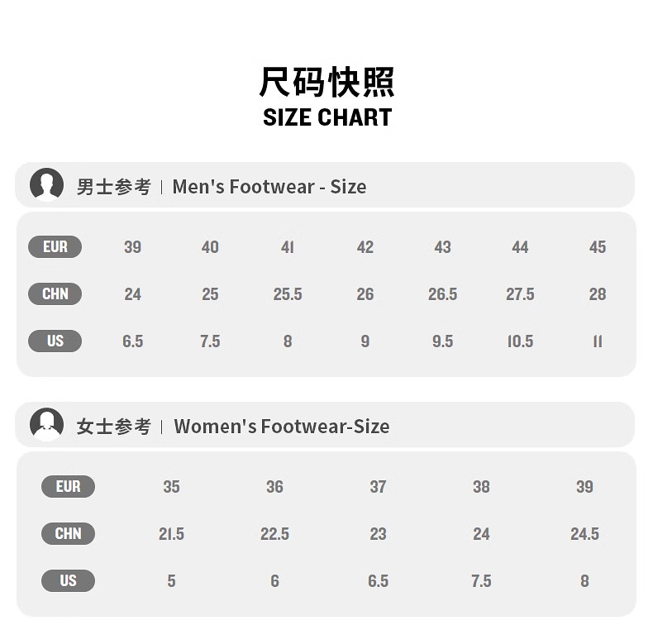
Task: Select men's EUR size 45
Action: click(x=598, y=247)
